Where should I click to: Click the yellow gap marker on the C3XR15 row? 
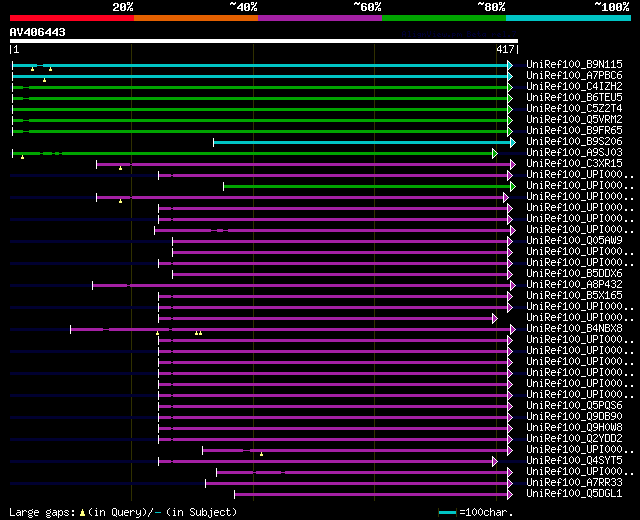click(120, 168)
